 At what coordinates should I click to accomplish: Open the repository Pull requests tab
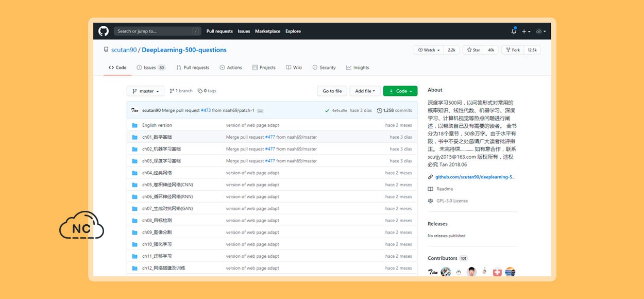tap(193, 68)
